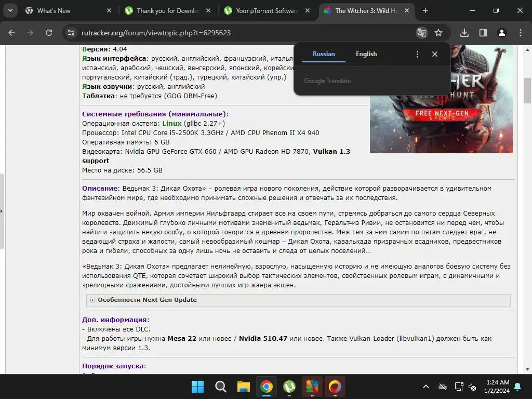The image size is (532, 399).
Task: Click the text Vulkan 1.3 support
Action: tap(216, 156)
